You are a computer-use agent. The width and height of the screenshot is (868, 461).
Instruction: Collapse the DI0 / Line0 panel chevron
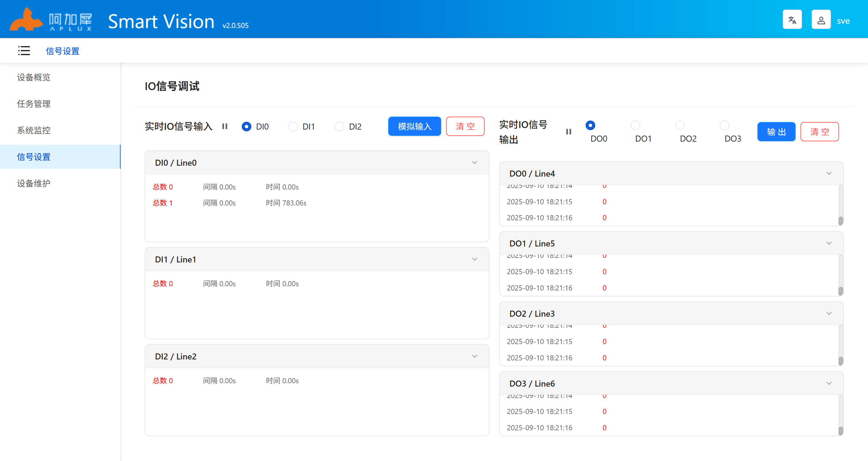474,162
